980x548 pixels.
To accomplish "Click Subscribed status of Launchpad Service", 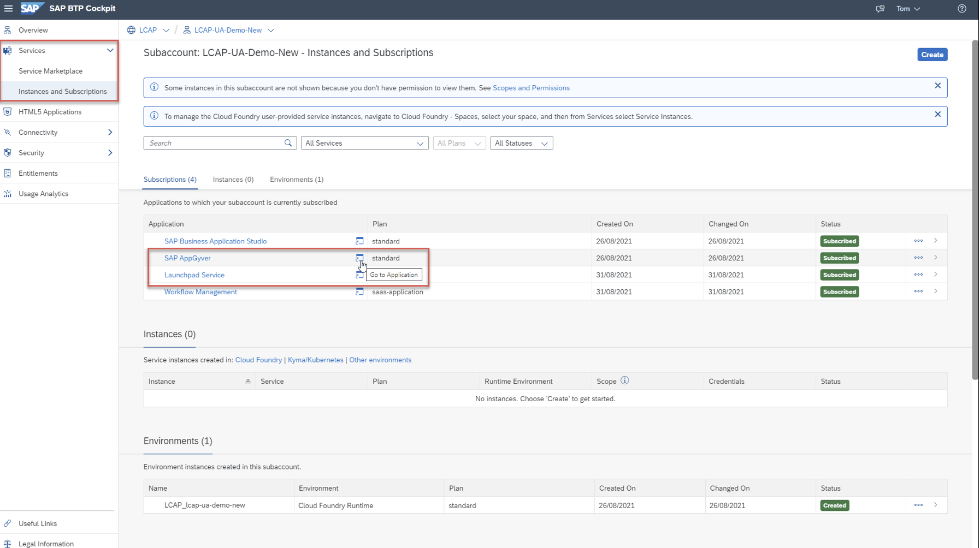I will pos(840,275).
